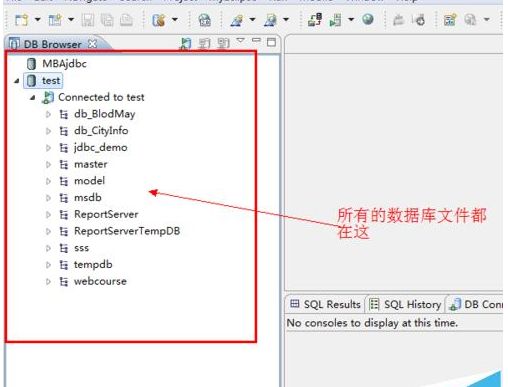
Task: Select the test connection profile
Action: pyautogui.click(x=51, y=80)
